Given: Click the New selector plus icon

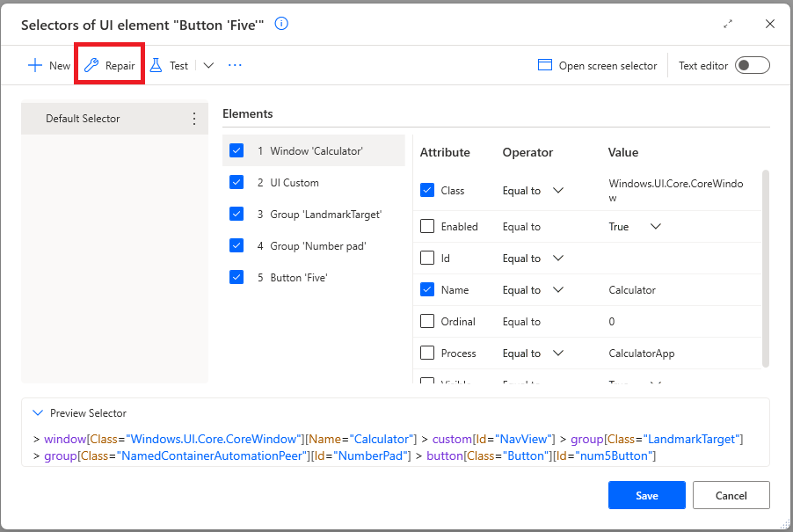Looking at the screenshot, I should pyautogui.click(x=35, y=65).
